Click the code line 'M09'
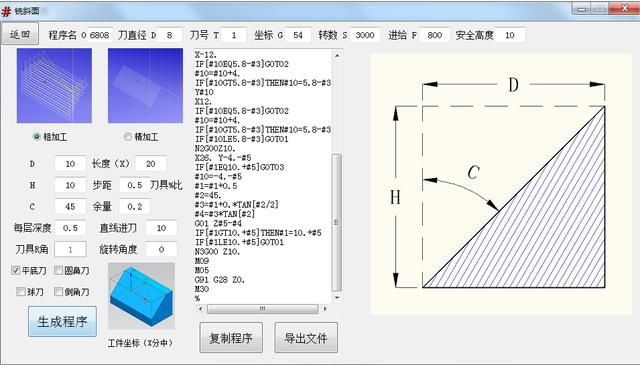This screenshot has width=640, height=365. click(202, 261)
